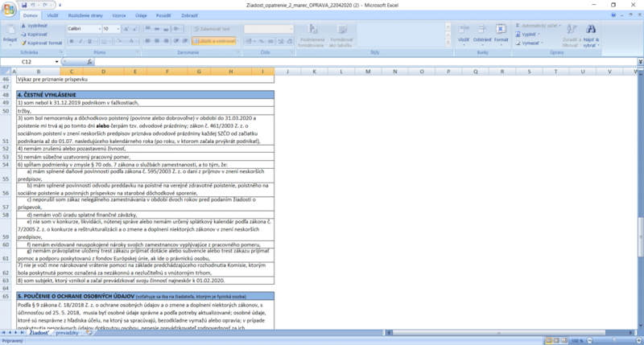Decrease font size with A down icon

pyautogui.click(x=134, y=29)
